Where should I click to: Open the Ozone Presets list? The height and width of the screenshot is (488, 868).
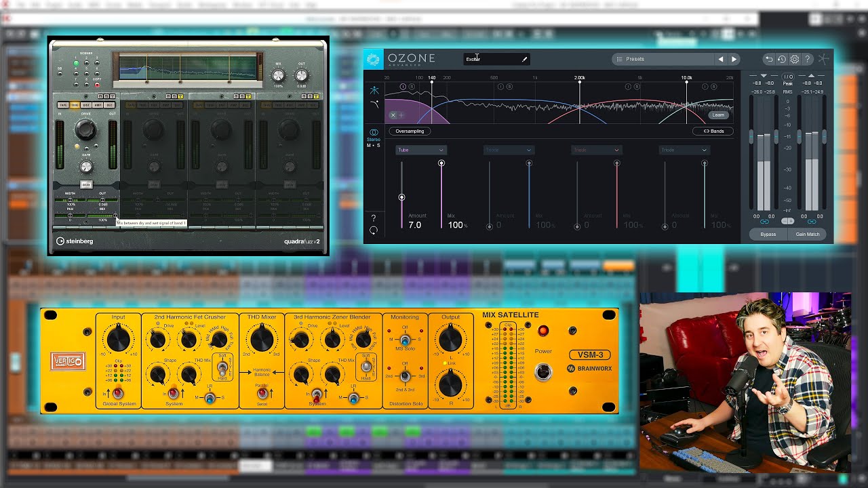(663, 59)
